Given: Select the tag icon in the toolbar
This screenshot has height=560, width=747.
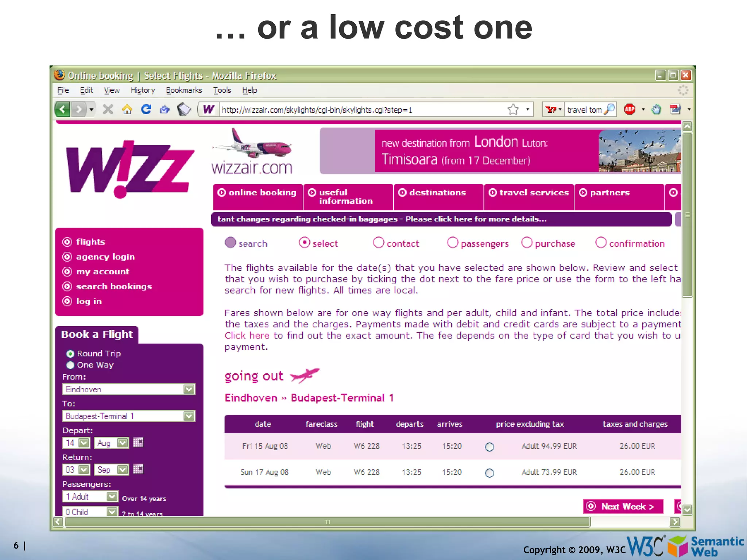Looking at the screenshot, I should (184, 109).
